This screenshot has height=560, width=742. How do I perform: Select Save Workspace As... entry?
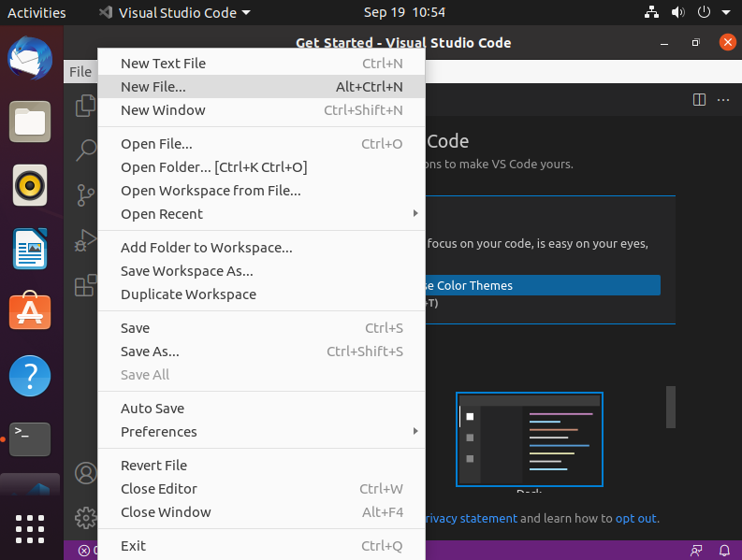tap(261, 271)
